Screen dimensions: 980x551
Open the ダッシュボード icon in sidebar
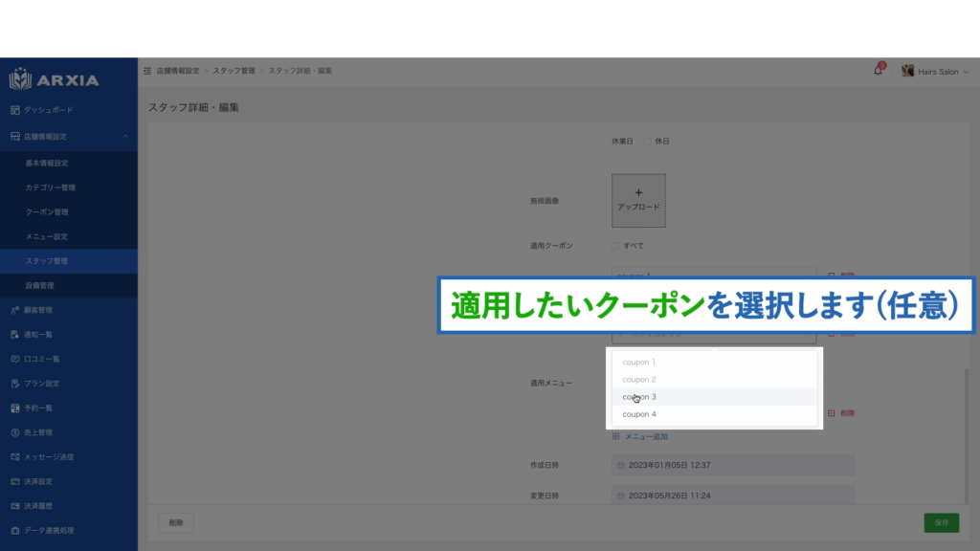(15, 110)
